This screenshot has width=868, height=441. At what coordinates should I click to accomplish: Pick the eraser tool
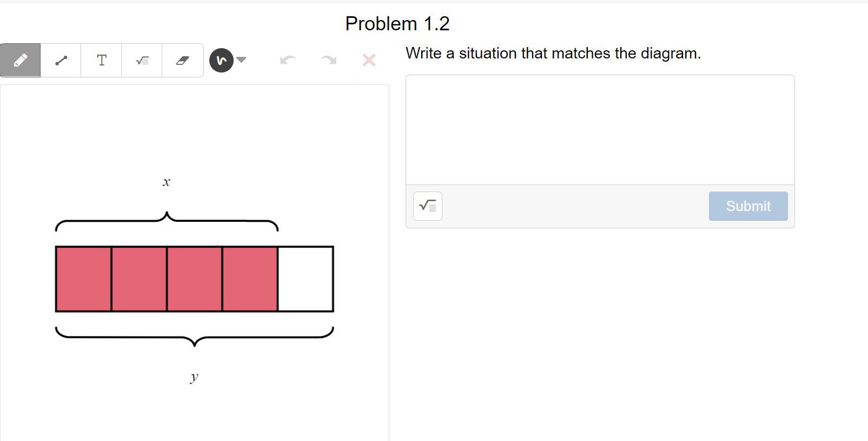(183, 60)
